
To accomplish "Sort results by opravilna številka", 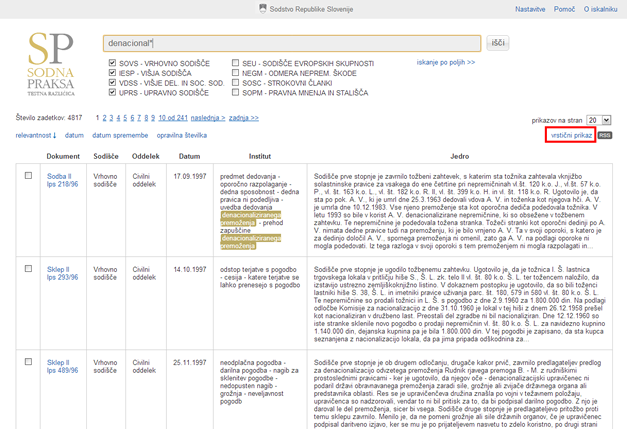I will coord(182,135).
